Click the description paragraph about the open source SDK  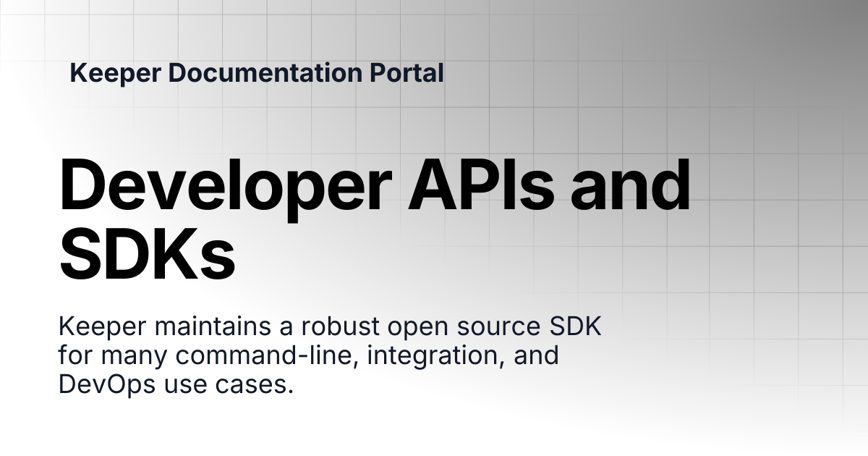pyautogui.click(x=330, y=356)
